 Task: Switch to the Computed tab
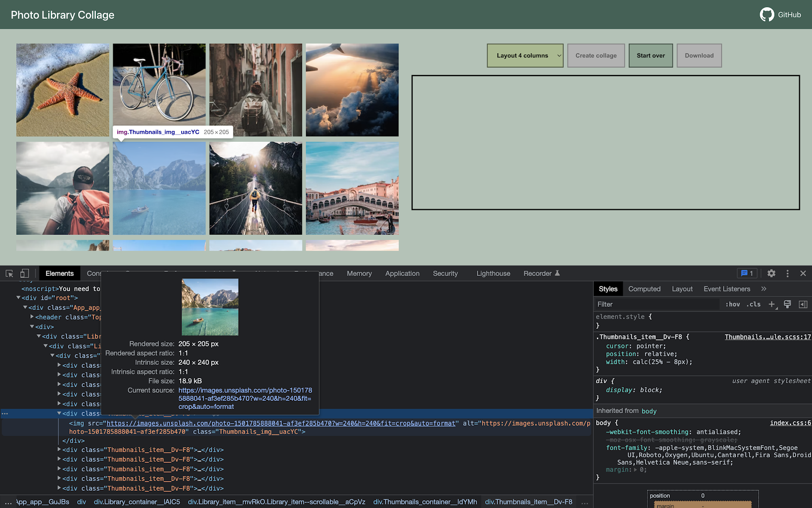644,289
